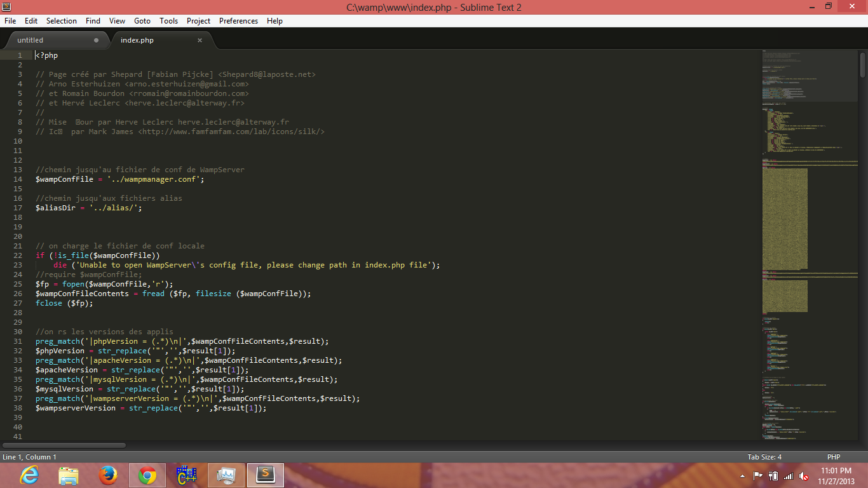Open the Goto menu
Viewport: 868px width, 488px height.
142,21
